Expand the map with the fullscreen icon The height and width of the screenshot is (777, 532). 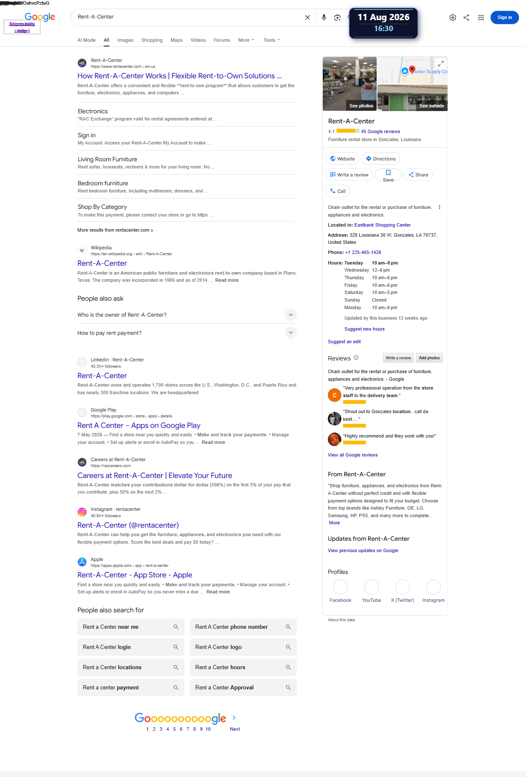point(441,64)
